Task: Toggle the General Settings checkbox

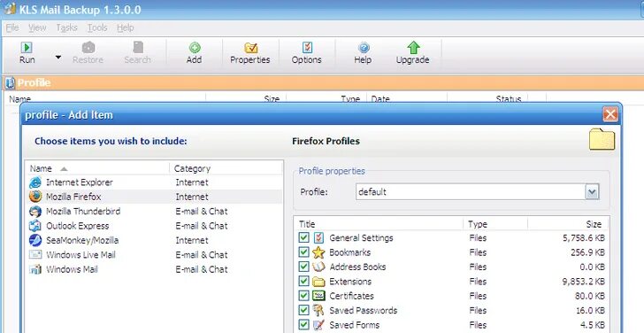Action: tap(303, 237)
